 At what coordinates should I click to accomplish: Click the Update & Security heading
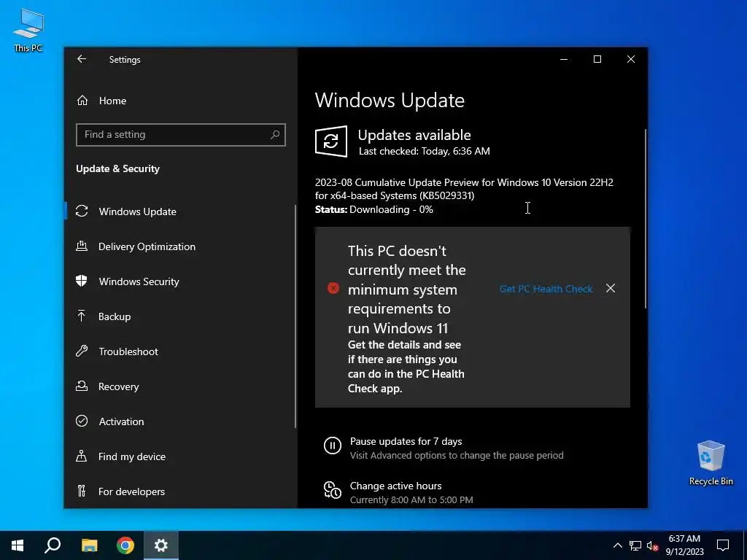click(117, 168)
